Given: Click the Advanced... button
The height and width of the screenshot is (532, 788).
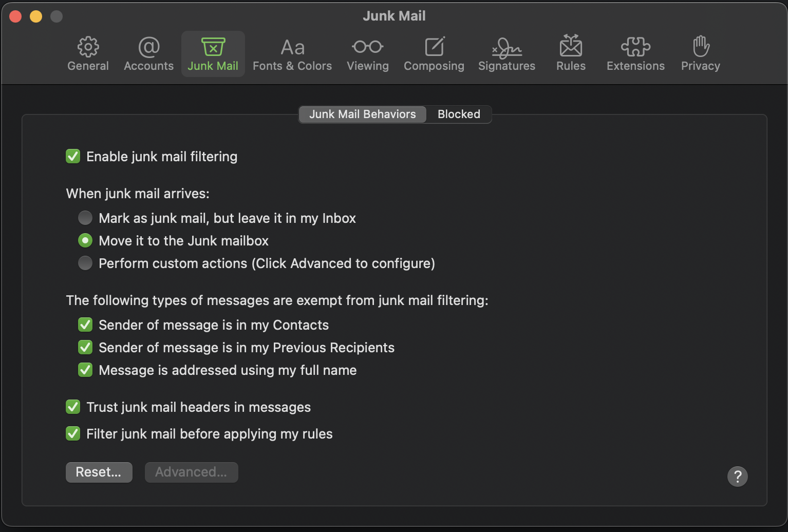Looking at the screenshot, I should pyautogui.click(x=191, y=472).
